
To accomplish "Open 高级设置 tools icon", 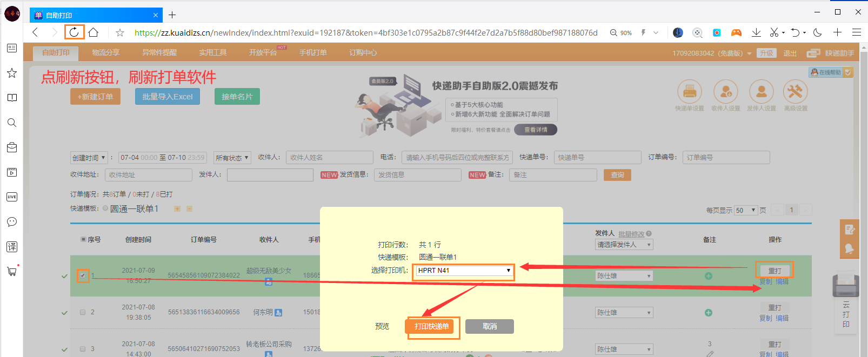I will pyautogui.click(x=795, y=91).
